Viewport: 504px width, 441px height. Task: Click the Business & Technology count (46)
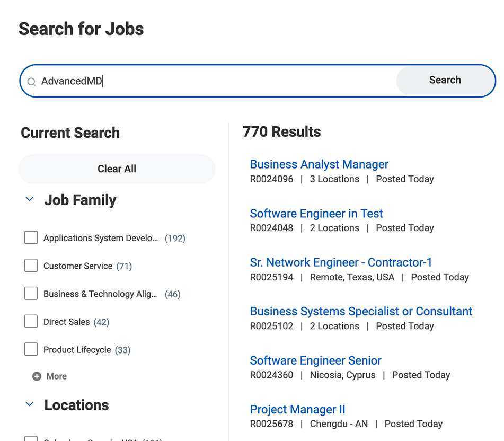(173, 294)
